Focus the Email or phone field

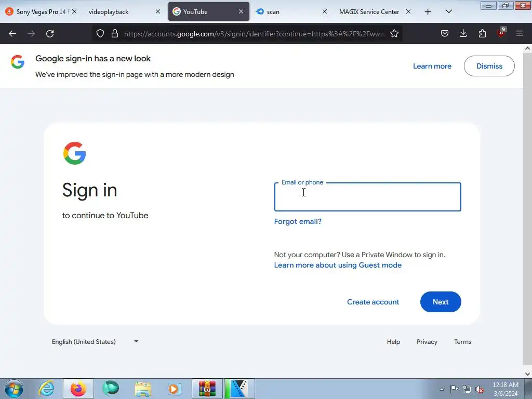[367, 197]
